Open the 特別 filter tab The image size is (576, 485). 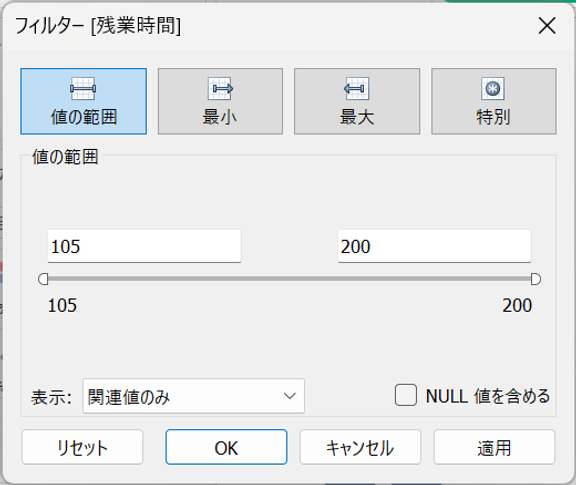(494, 101)
